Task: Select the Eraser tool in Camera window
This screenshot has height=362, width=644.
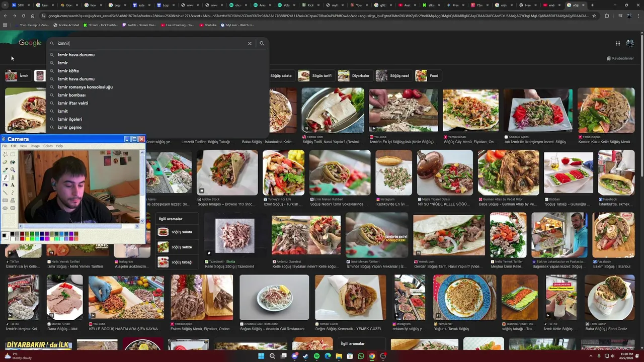Action: pos(5,162)
